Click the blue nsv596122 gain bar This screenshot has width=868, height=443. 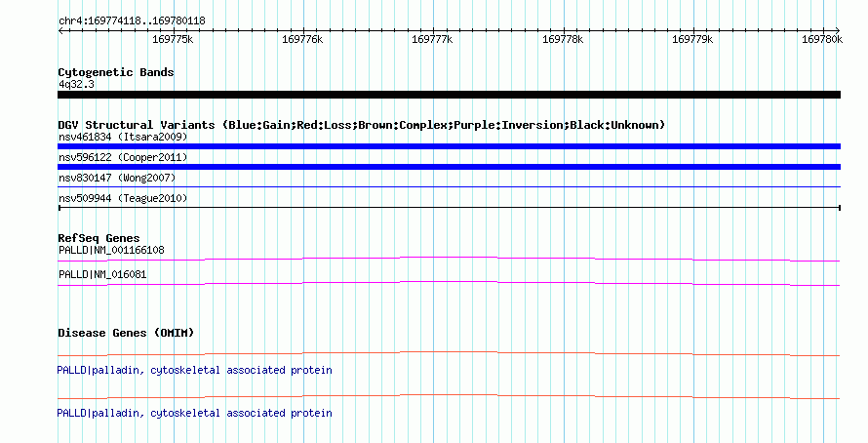coord(449,167)
